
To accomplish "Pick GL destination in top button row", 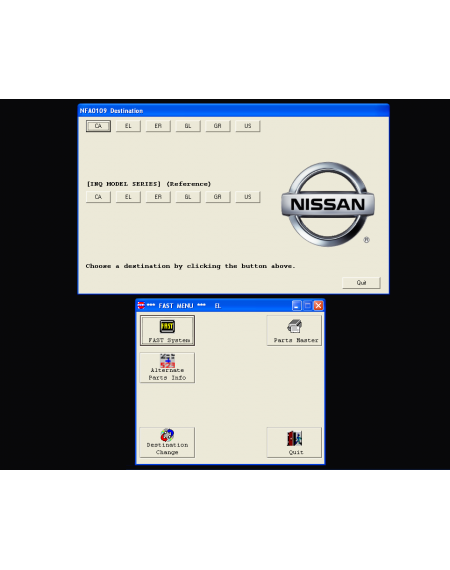I will (188, 126).
